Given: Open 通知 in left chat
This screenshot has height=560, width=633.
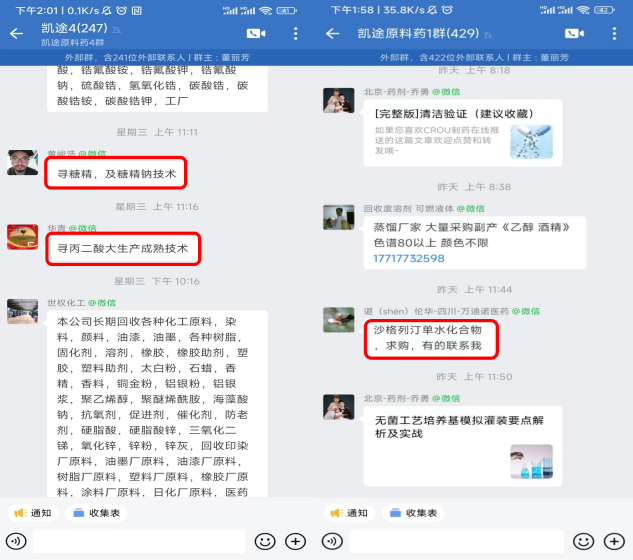Looking at the screenshot, I should pos(33,513).
